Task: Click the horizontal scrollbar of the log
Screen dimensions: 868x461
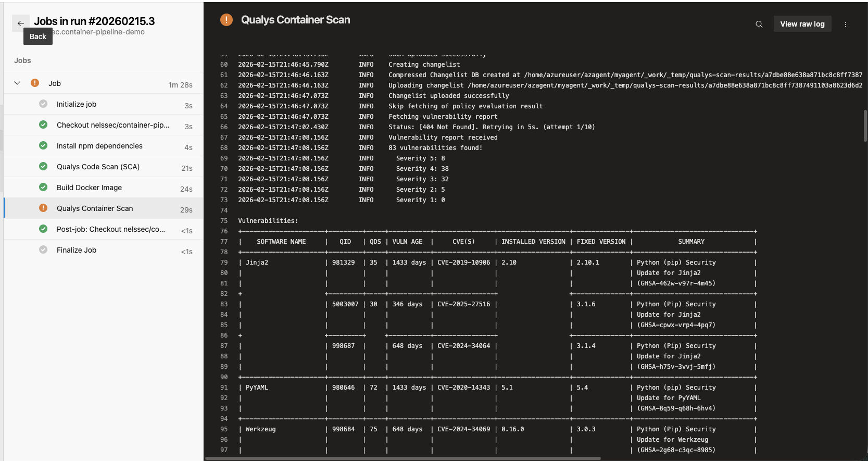Action: pyautogui.click(x=402, y=458)
